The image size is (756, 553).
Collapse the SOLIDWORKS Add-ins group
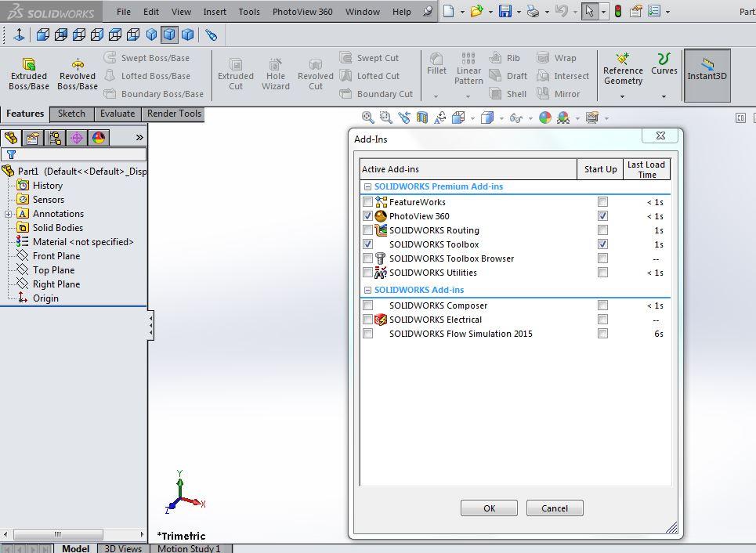point(368,290)
